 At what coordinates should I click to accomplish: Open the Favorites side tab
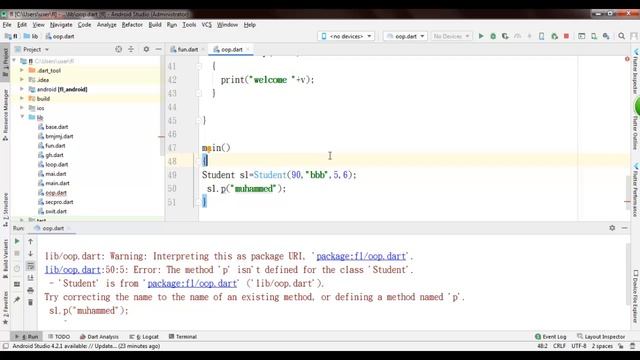[5, 308]
